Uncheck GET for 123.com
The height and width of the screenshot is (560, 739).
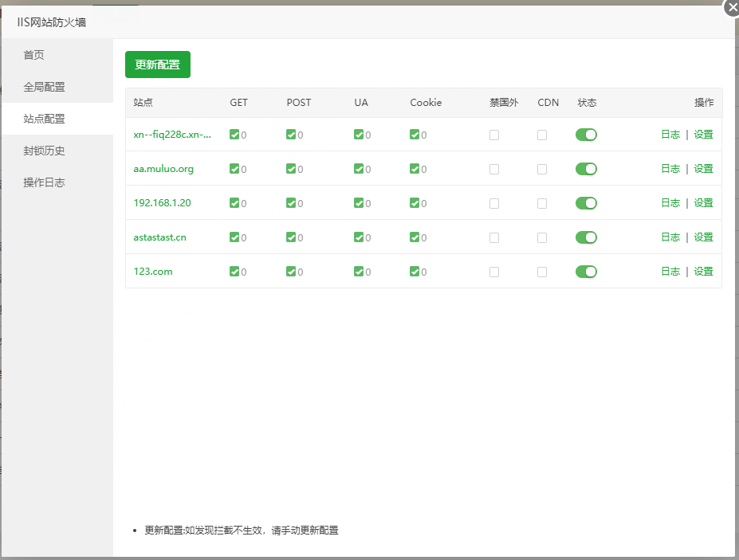tap(234, 272)
